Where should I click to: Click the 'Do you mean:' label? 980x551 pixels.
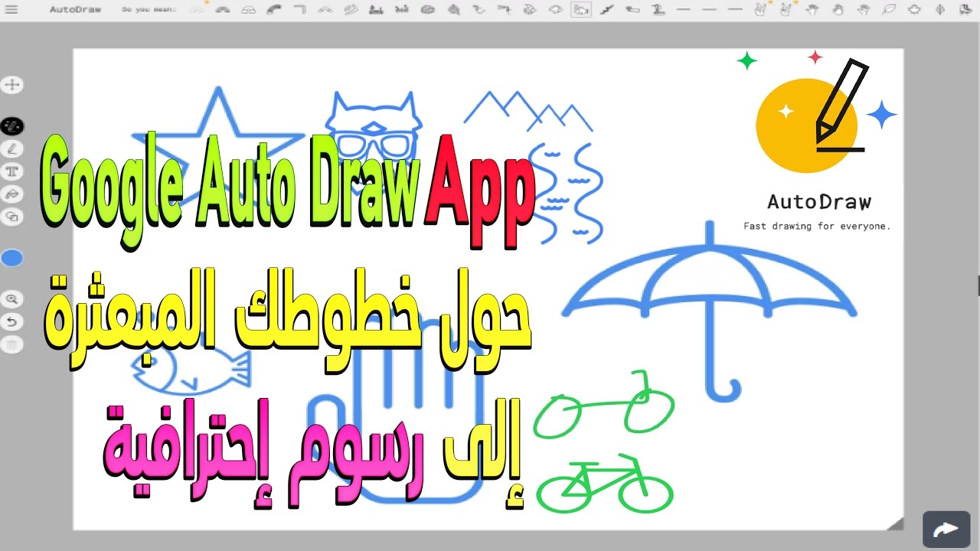point(149,10)
